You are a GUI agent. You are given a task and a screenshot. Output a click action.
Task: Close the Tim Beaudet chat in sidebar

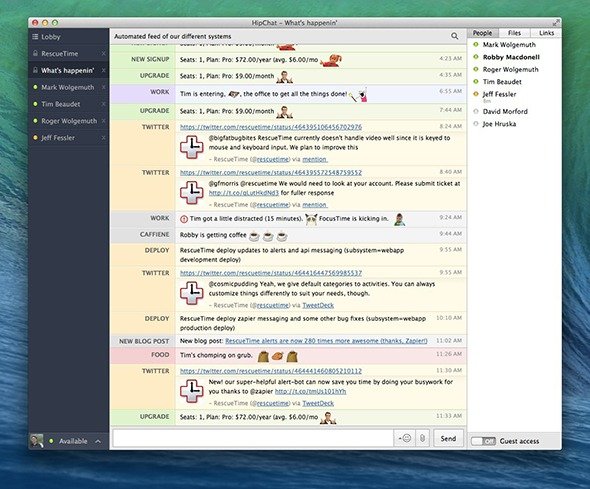[x=103, y=104]
